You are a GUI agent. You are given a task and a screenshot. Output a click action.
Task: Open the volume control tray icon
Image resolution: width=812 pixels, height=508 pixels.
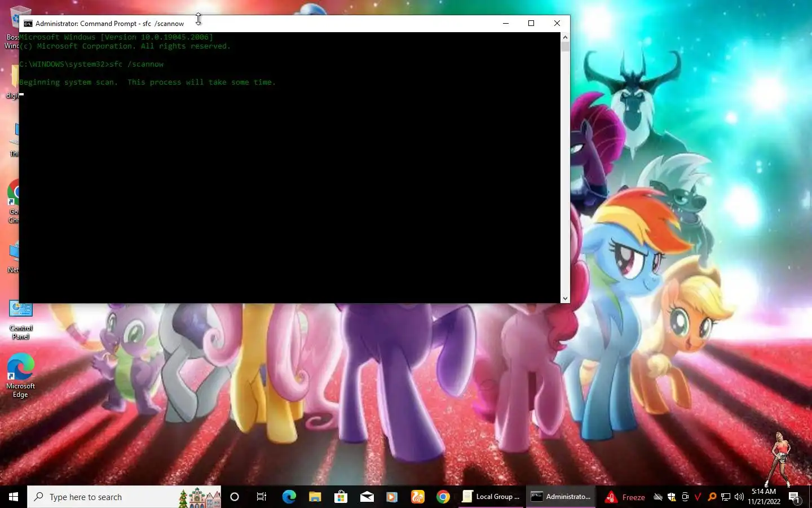739,497
